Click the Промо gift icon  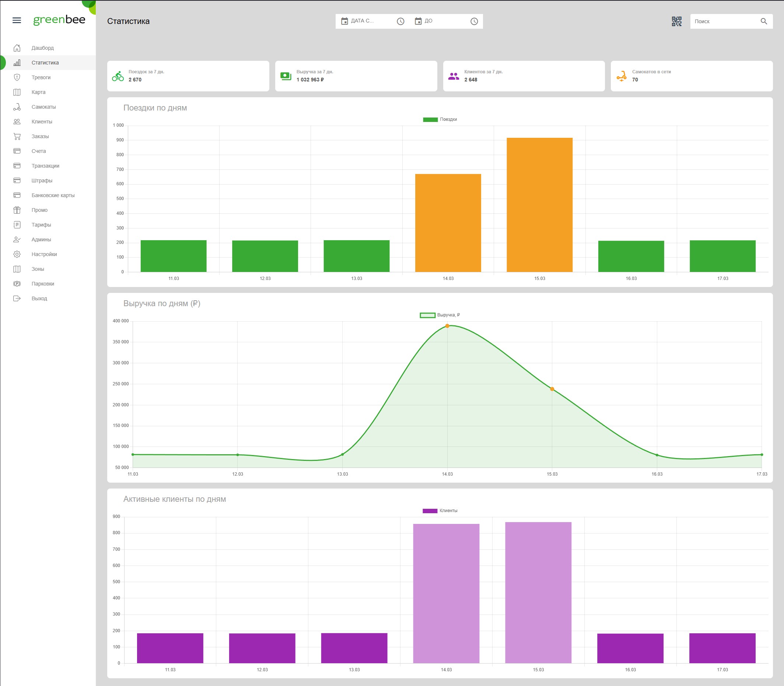click(17, 210)
